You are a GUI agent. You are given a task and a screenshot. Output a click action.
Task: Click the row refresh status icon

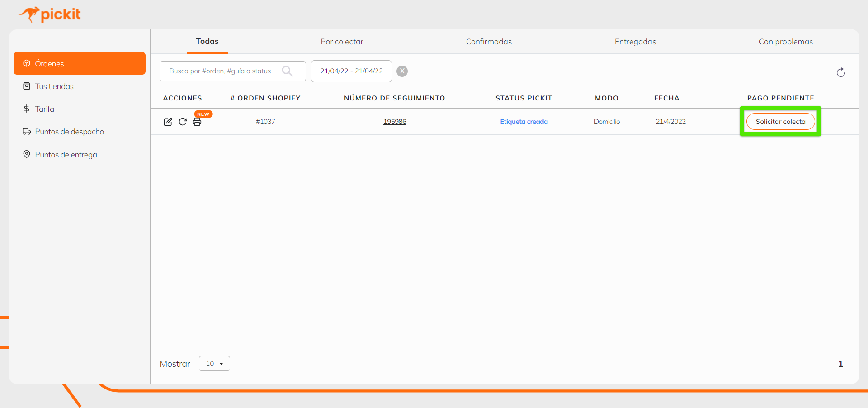[183, 122]
